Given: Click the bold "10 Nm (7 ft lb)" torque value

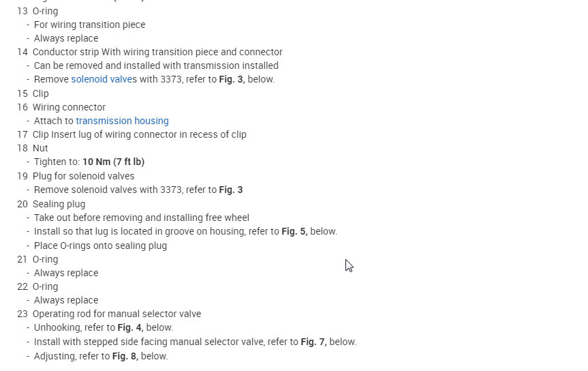Looking at the screenshot, I should point(113,162).
